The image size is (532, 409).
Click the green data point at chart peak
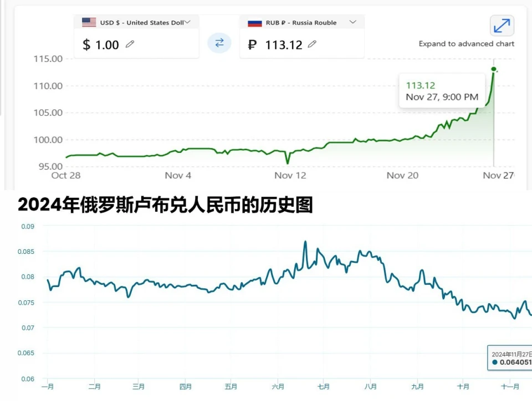[x=494, y=69]
